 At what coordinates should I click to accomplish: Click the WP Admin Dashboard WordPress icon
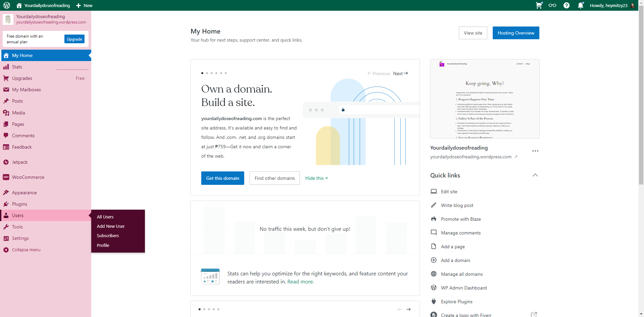[x=434, y=288]
